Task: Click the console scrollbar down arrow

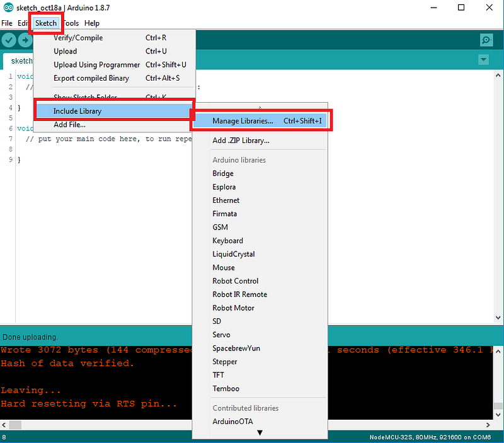Action: [x=498, y=415]
